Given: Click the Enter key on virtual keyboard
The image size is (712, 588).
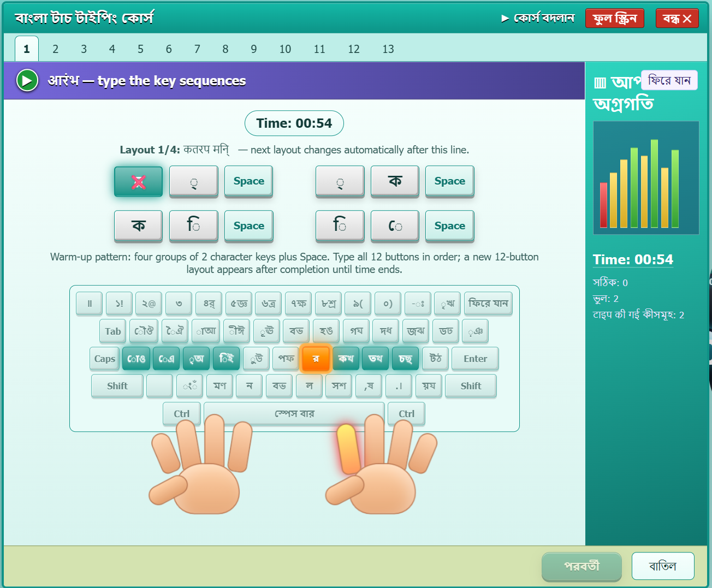Looking at the screenshot, I should point(475,359).
